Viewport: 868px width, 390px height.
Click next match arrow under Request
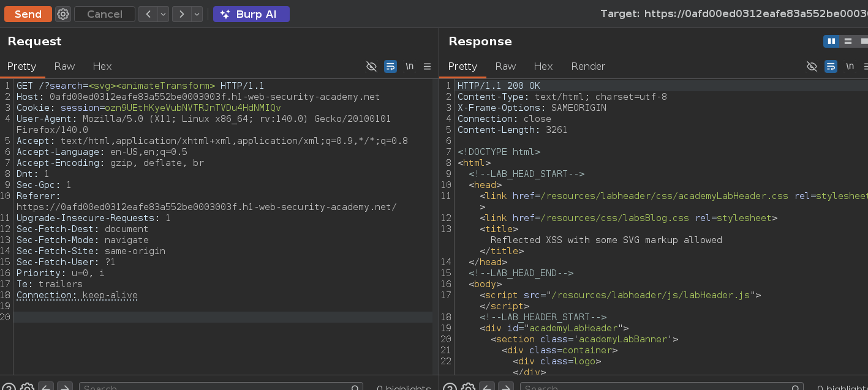tap(65, 387)
